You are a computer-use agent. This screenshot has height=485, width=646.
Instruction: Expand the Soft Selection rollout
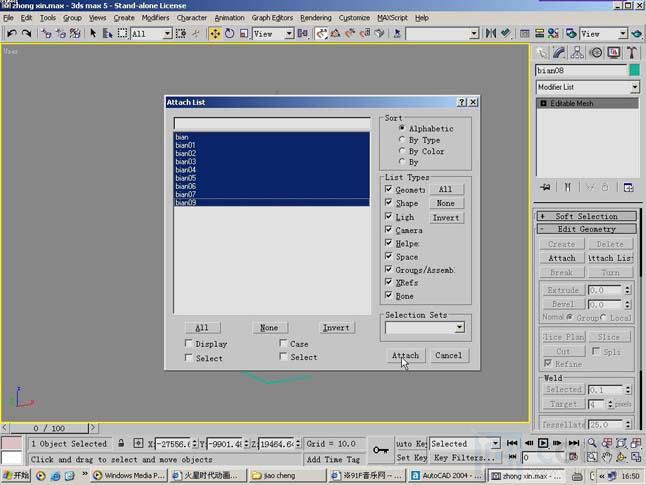pyautogui.click(x=587, y=216)
